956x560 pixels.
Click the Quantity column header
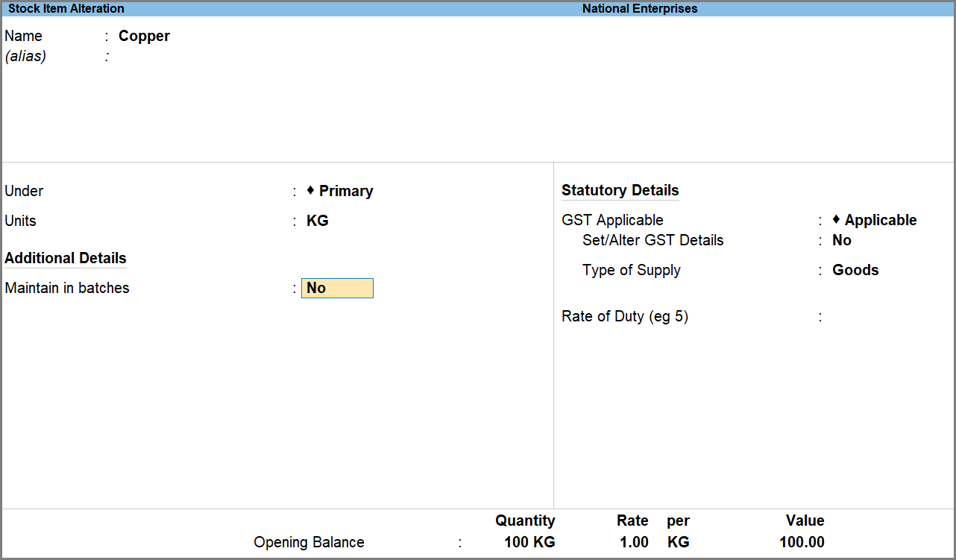pyautogui.click(x=525, y=520)
